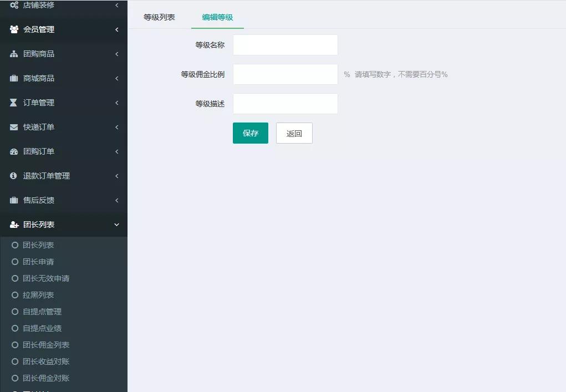Select the 会员管理 members icon
Image resolution: width=566 pixels, height=392 pixels.
[x=13, y=29]
